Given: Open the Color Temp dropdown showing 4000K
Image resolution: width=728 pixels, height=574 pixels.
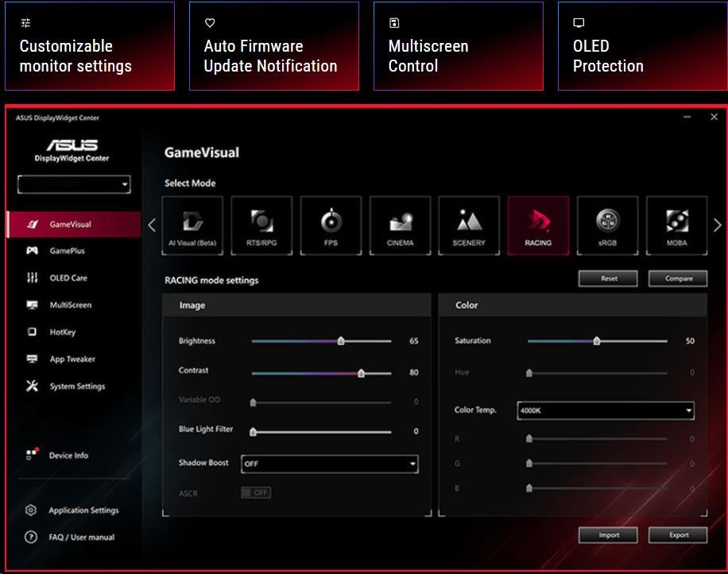Looking at the screenshot, I should tap(605, 410).
